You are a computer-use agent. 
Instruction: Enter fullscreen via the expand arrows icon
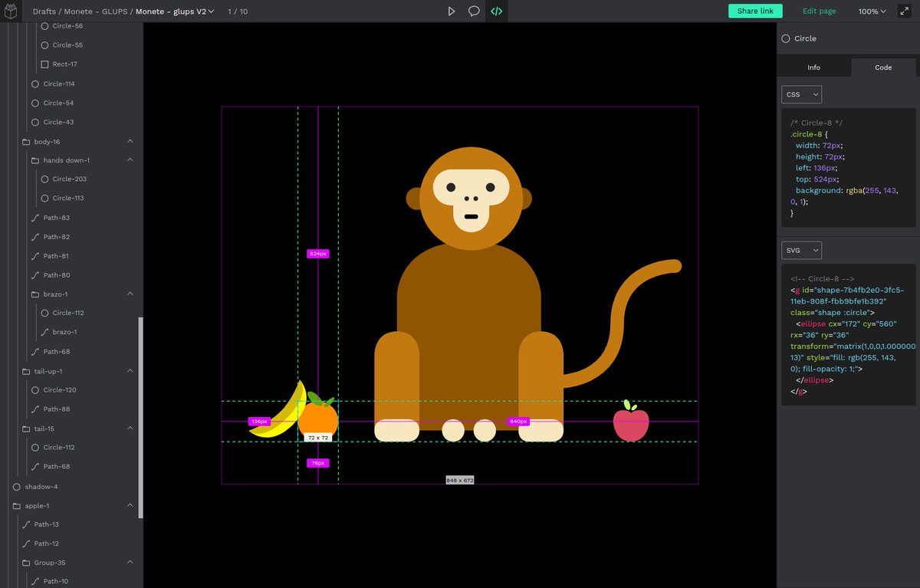tap(905, 11)
